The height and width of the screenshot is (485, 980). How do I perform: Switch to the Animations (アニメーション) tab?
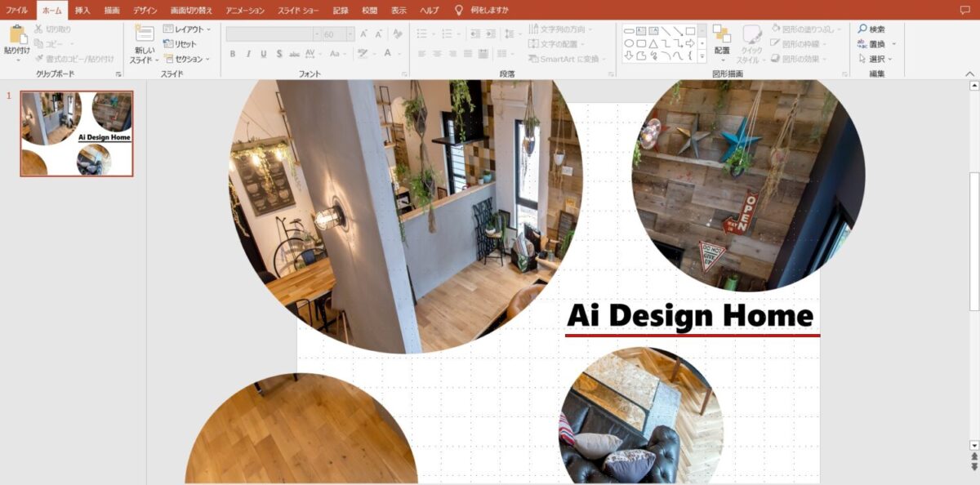coord(245,11)
